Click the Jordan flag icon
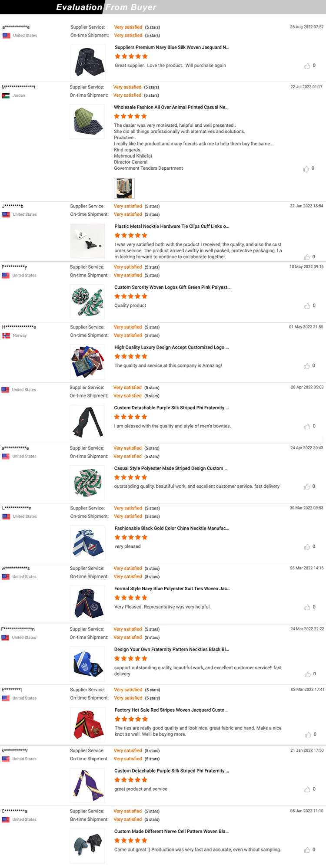This screenshot has height=868, width=326. coord(6,95)
